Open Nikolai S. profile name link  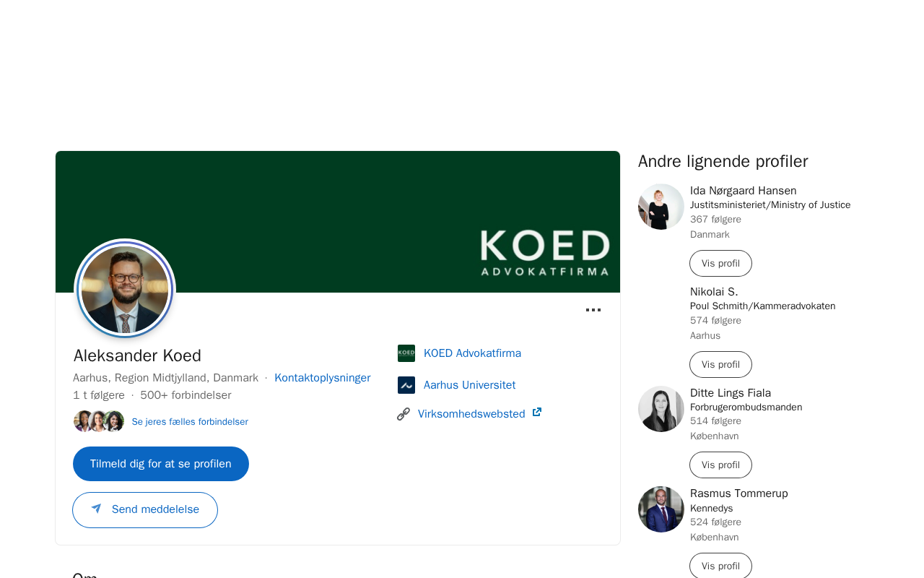[x=714, y=292]
